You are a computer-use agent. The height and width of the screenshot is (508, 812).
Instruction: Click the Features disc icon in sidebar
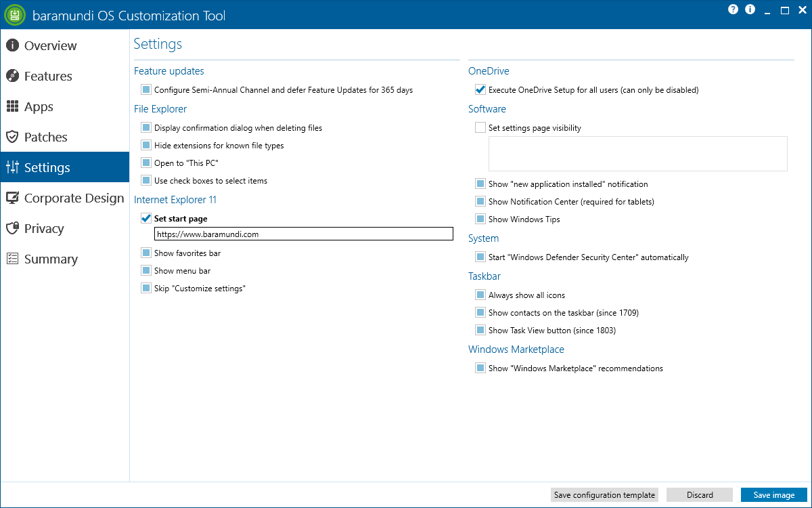12,76
